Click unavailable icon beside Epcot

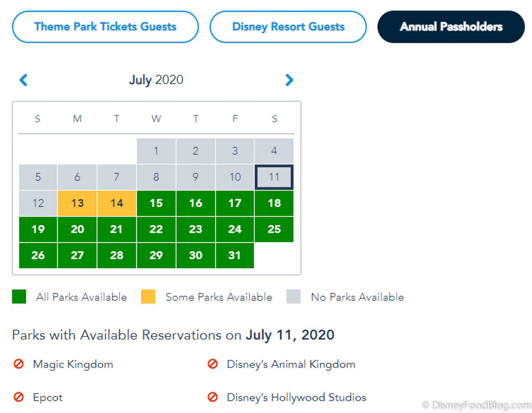19,397
